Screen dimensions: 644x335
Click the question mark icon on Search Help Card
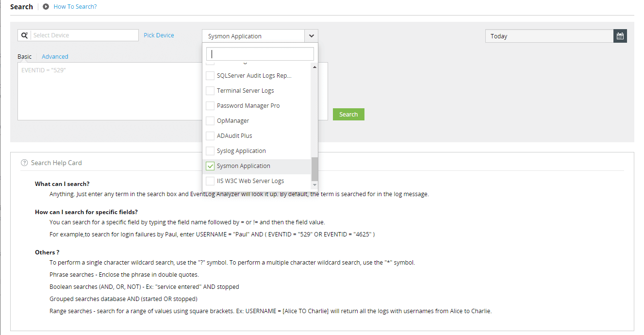coord(24,163)
